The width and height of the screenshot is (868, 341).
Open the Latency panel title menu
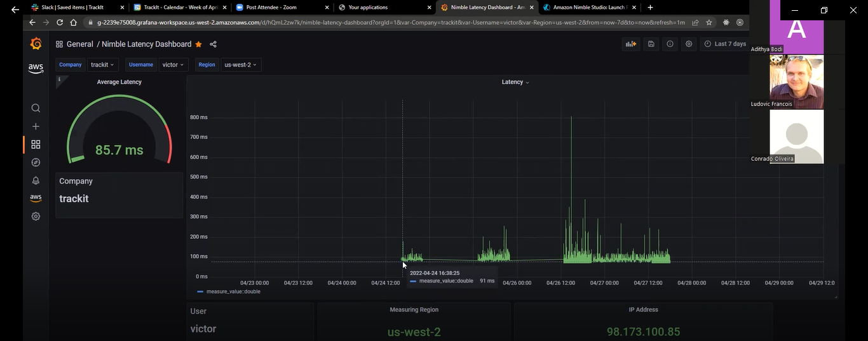pos(515,82)
